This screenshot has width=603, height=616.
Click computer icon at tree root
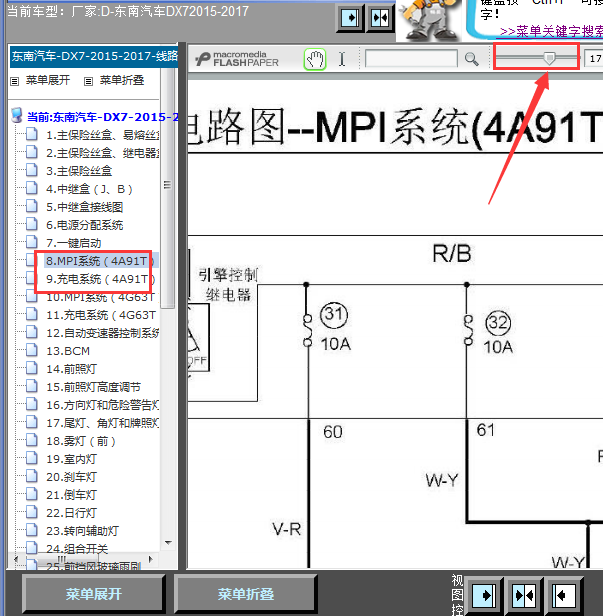tap(17, 116)
